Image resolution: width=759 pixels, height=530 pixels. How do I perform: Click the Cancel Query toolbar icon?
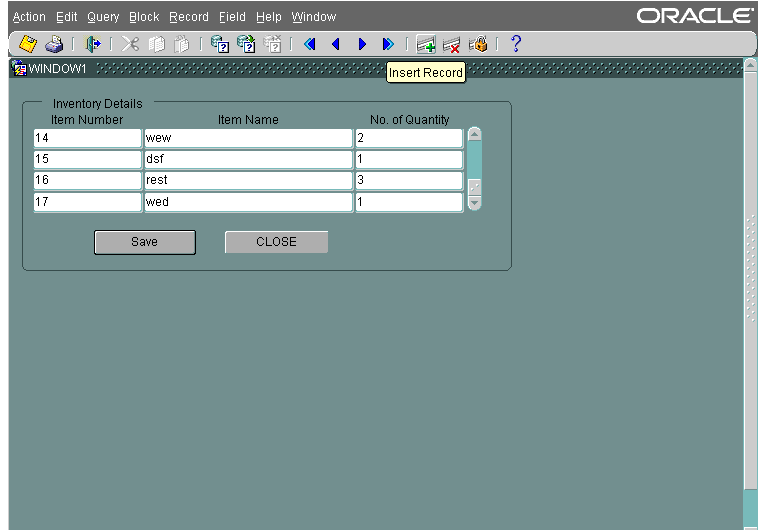click(273, 44)
